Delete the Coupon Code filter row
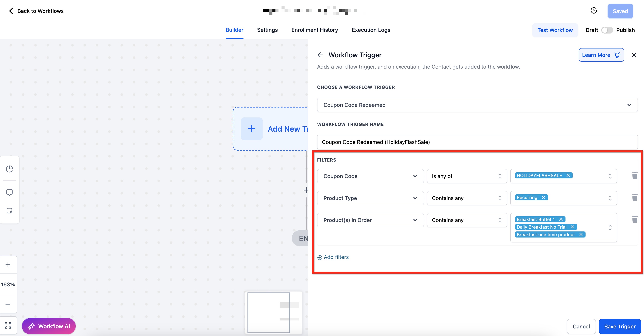The image size is (644, 336). pyautogui.click(x=635, y=176)
